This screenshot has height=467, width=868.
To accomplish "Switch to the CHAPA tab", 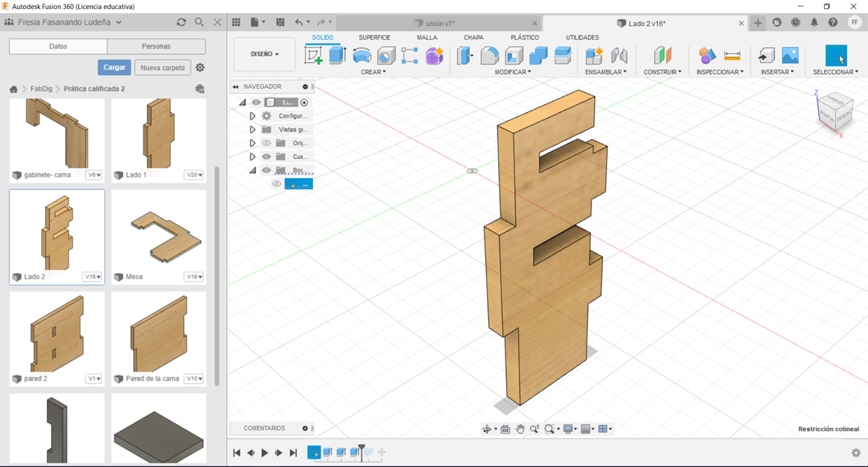I will (x=474, y=38).
